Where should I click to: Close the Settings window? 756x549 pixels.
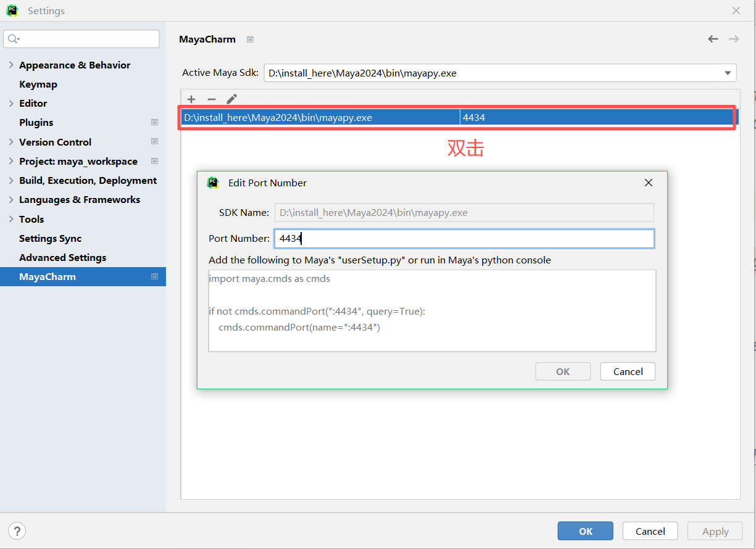click(x=736, y=10)
